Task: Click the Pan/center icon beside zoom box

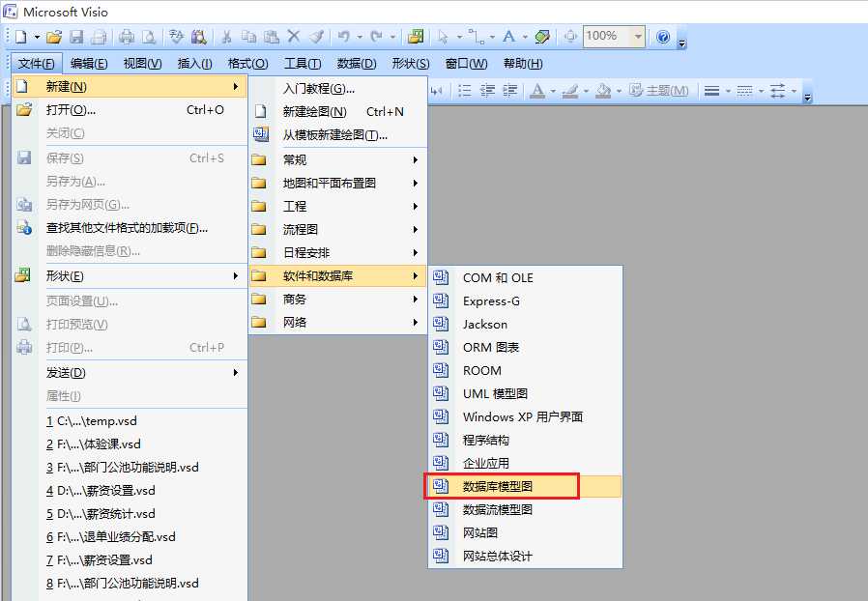Action: coord(570,37)
